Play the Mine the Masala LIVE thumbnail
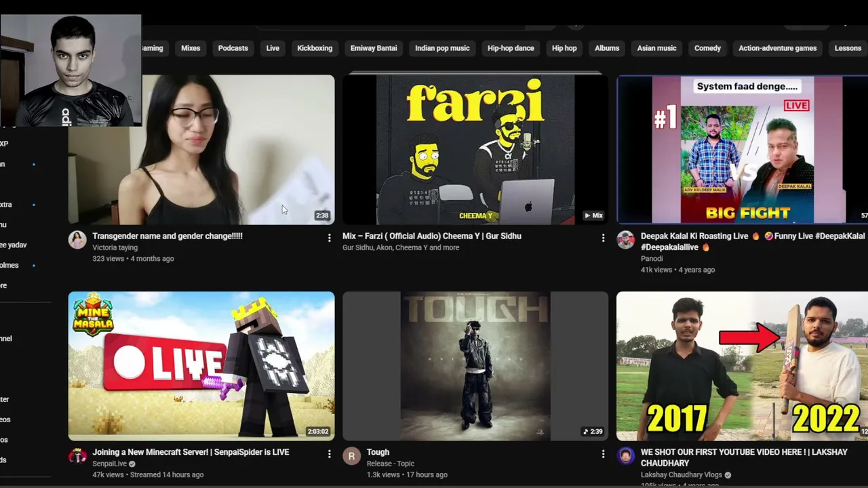The width and height of the screenshot is (868, 488). tap(201, 366)
